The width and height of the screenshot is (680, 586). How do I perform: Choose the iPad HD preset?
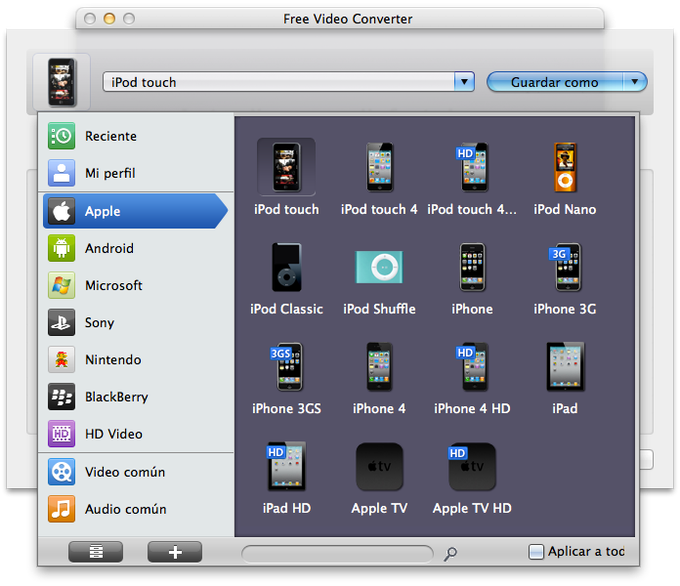(x=286, y=467)
